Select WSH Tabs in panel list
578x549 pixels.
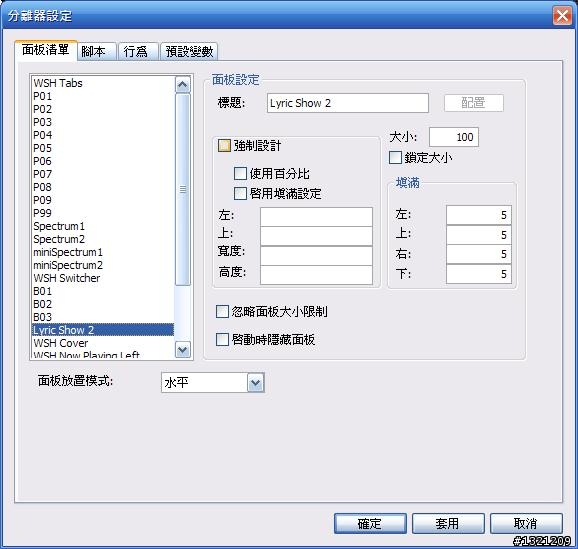103,83
